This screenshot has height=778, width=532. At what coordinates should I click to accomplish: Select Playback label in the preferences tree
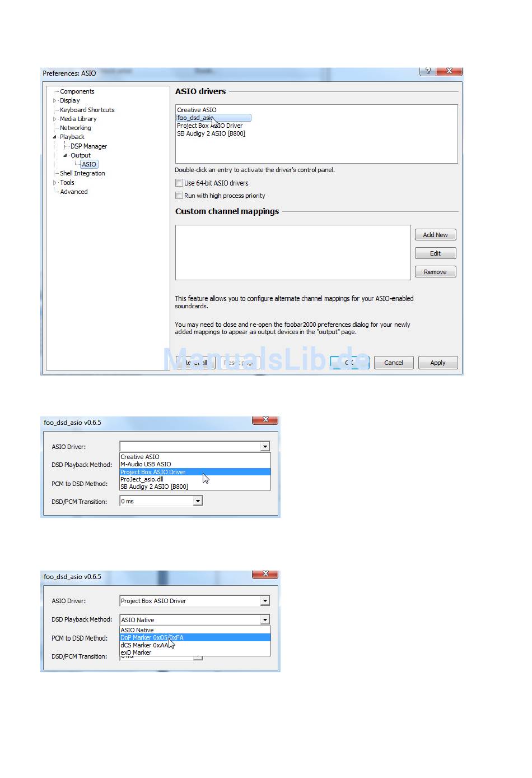click(72, 137)
